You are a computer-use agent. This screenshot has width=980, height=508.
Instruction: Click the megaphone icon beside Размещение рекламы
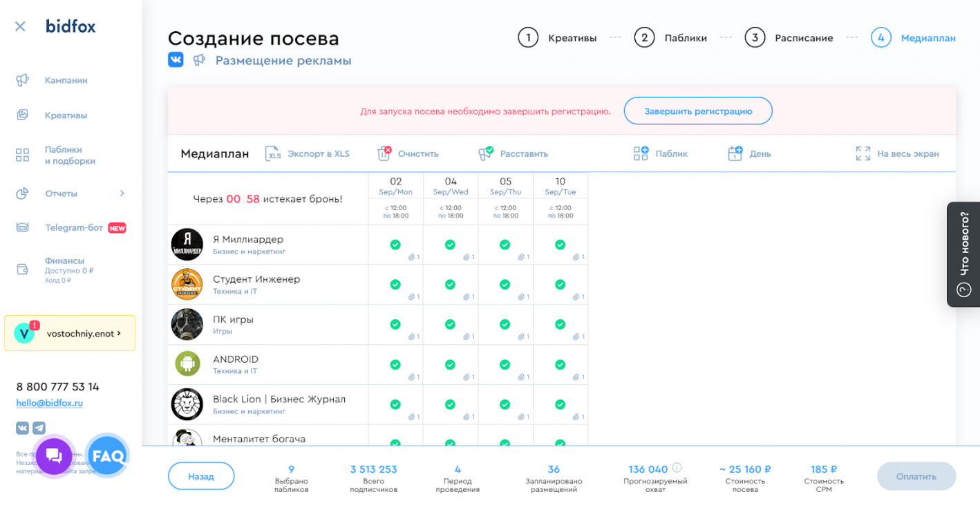click(199, 60)
